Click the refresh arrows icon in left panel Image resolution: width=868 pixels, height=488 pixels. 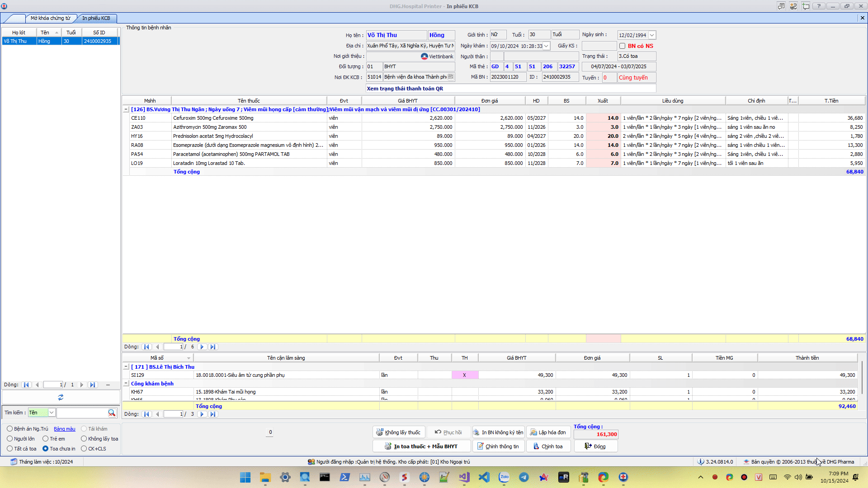(x=61, y=397)
